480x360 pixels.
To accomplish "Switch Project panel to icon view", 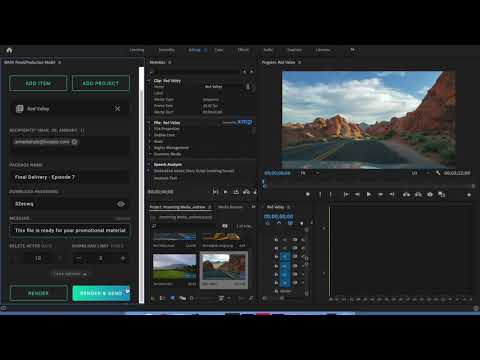I will pos(173,298).
